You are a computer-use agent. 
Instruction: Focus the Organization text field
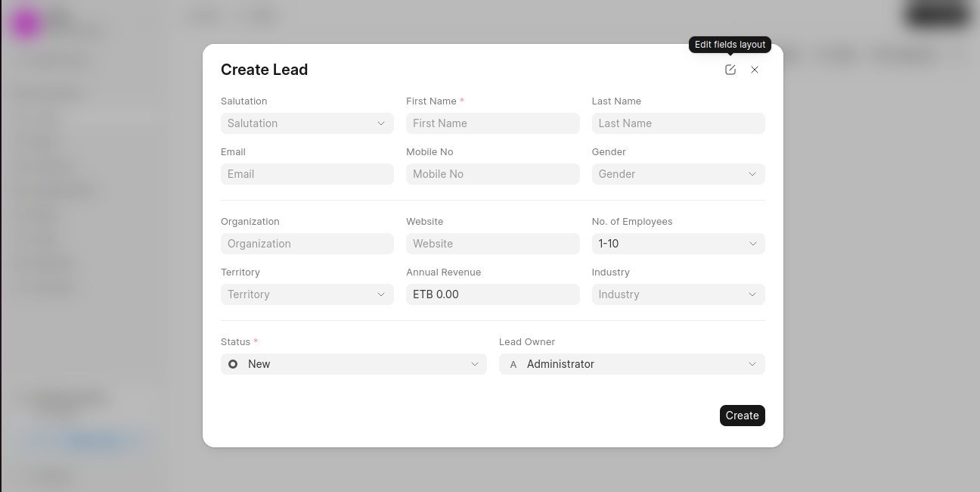pyautogui.click(x=307, y=243)
